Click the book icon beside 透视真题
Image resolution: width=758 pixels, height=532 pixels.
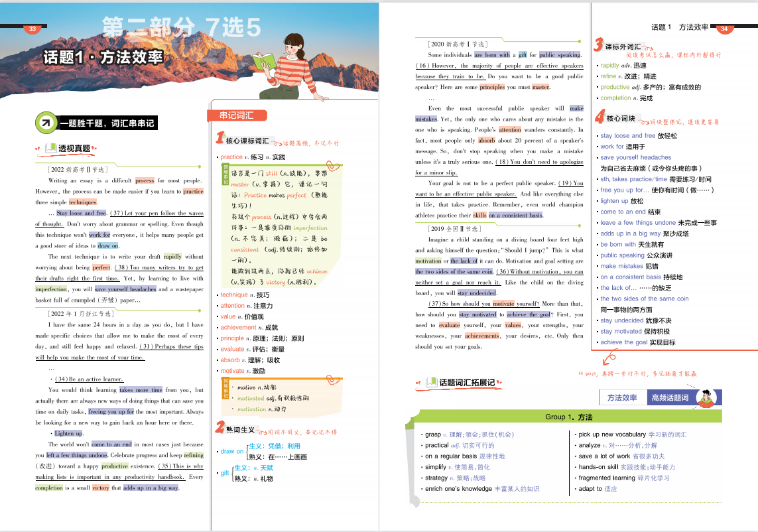click(x=50, y=148)
